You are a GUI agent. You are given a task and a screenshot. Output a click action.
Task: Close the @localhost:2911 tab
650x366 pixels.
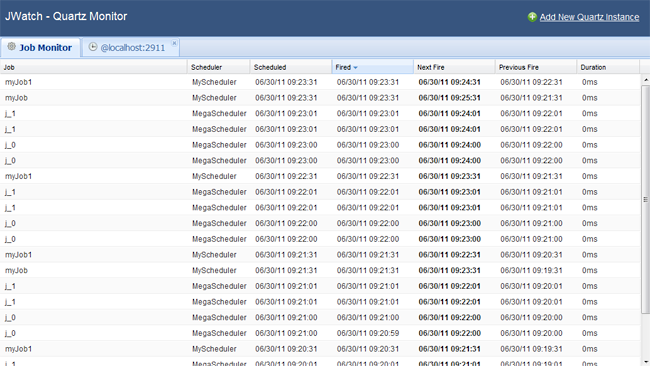tap(174, 43)
